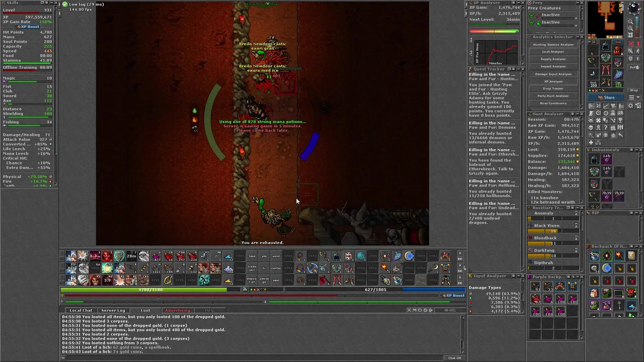Screen dimensions: 644x362
Task: Click the running man action bar icon
Action: point(204,280)
